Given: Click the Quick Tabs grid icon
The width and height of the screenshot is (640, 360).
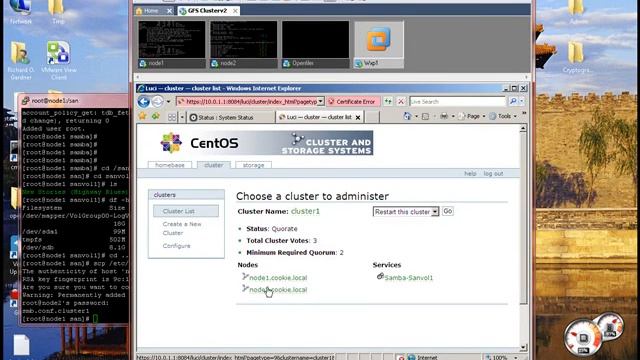Looking at the screenshot, I should 172,118.
